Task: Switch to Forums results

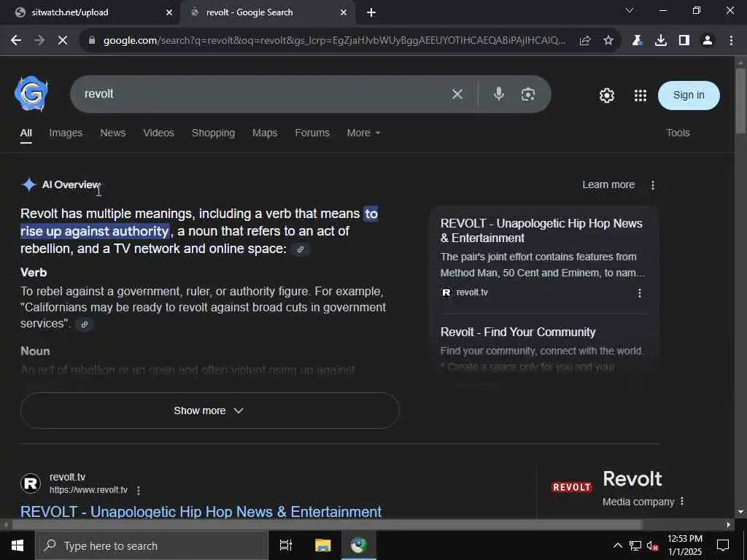Action: pyautogui.click(x=312, y=133)
